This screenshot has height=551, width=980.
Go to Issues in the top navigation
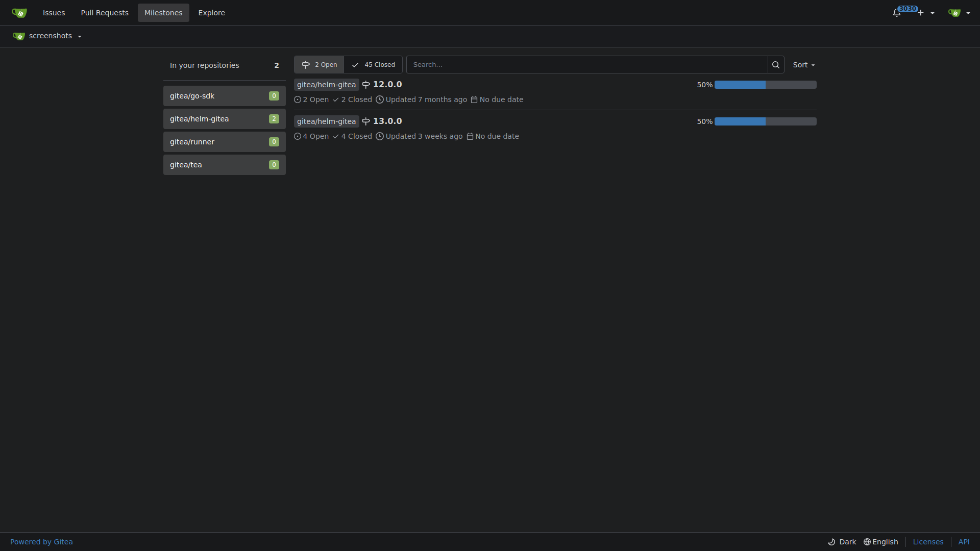[x=54, y=13]
